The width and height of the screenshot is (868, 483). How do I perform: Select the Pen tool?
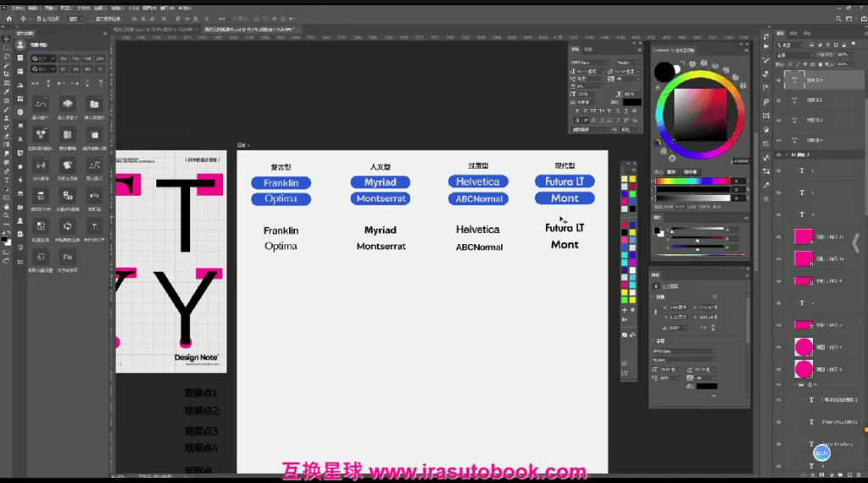(7, 171)
